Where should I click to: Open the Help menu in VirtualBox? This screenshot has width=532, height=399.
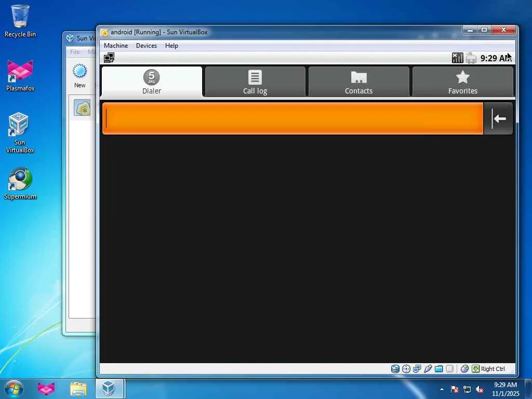171,46
